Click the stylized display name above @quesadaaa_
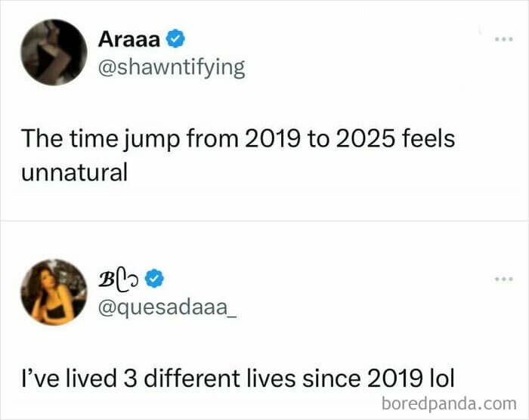Screen dimensions: 529x420 coord(118,279)
